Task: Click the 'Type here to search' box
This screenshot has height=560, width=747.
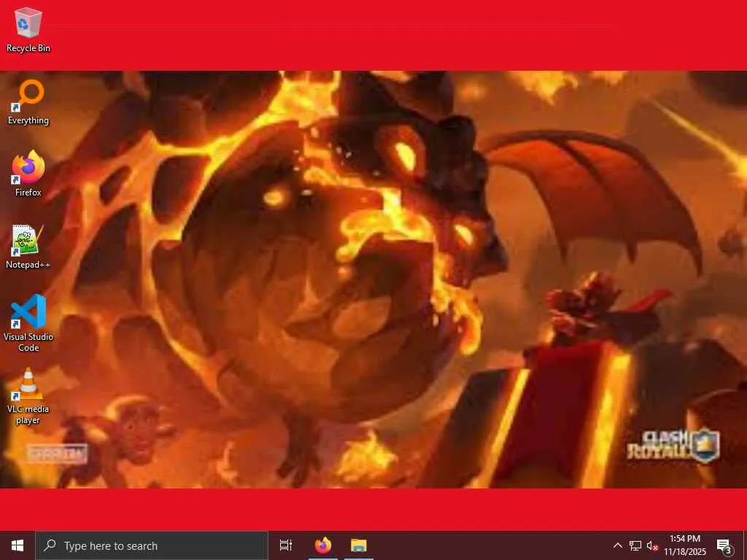Action: [x=152, y=545]
